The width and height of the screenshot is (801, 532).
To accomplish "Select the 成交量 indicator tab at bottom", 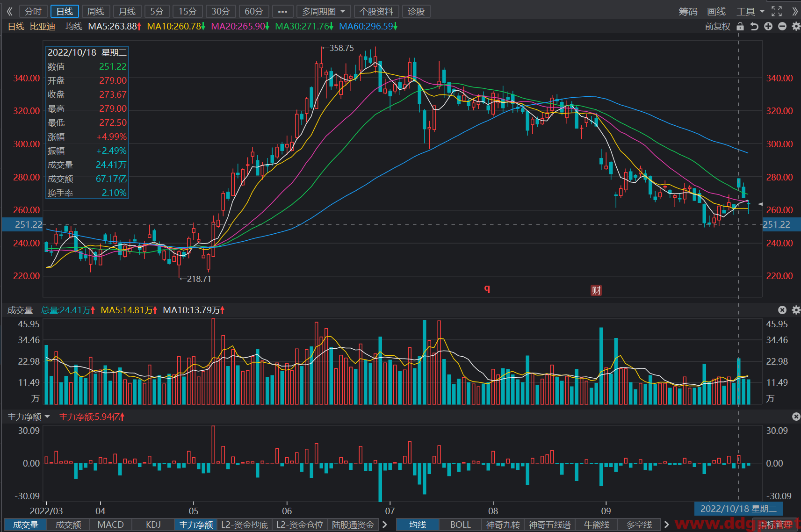I will tap(26, 525).
